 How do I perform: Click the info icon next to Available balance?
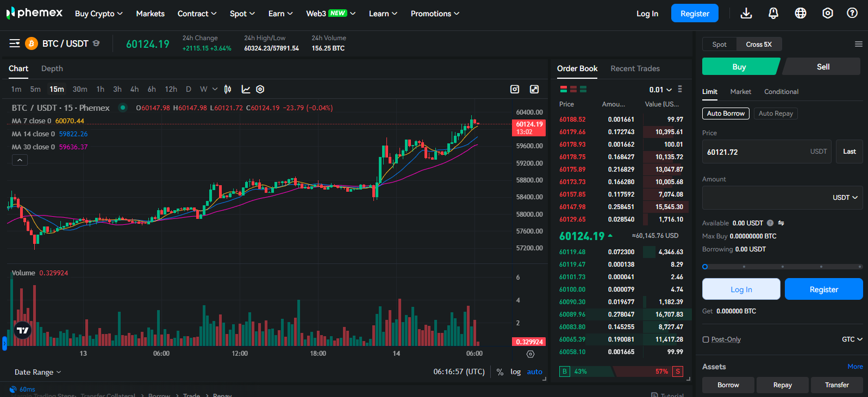pos(770,223)
